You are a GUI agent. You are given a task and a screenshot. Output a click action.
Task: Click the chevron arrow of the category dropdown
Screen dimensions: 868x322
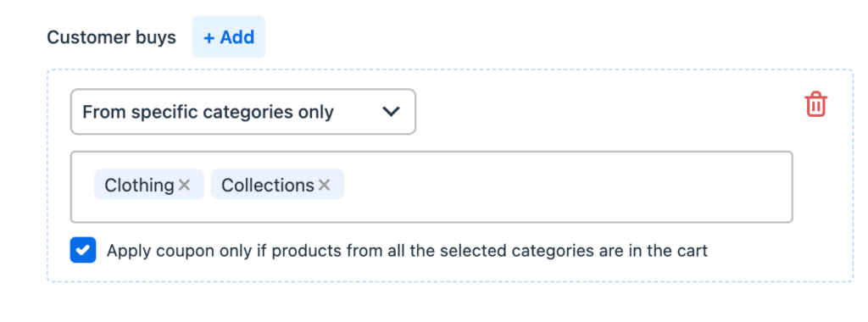coord(392,112)
